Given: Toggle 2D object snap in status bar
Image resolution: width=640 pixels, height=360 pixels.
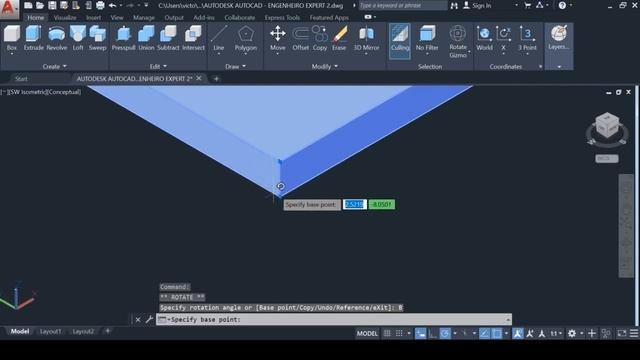Looking at the screenshot, I should click(497, 333).
